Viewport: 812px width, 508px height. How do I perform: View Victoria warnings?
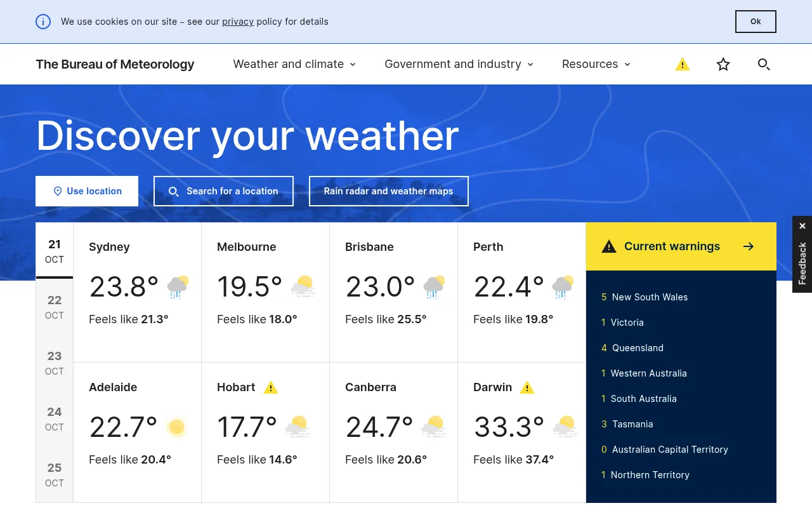point(622,323)
